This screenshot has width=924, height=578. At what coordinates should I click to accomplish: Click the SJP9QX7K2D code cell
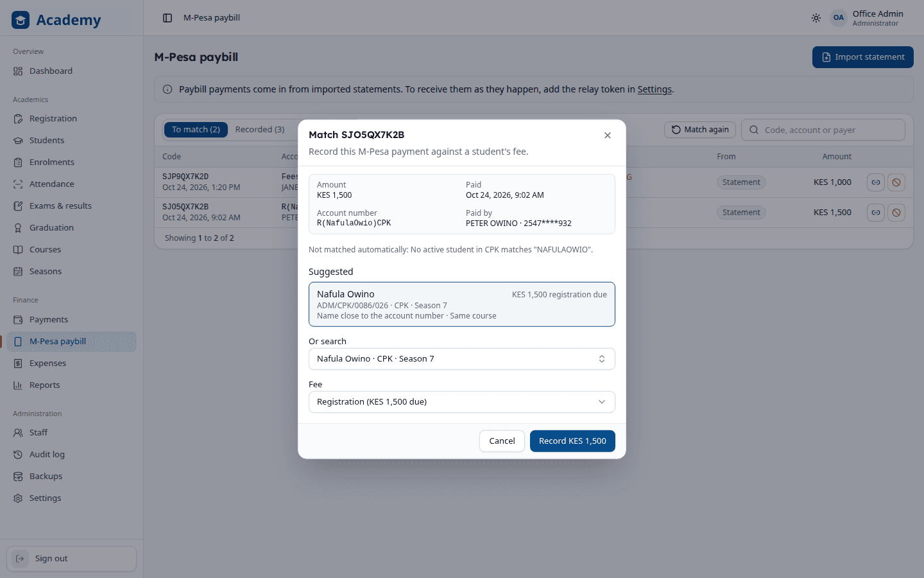[185, 177]
